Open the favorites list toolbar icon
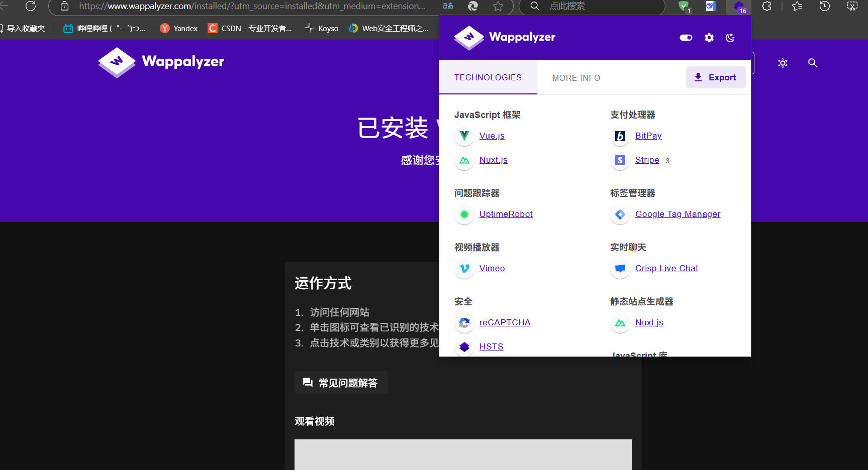 click(797, 6)
